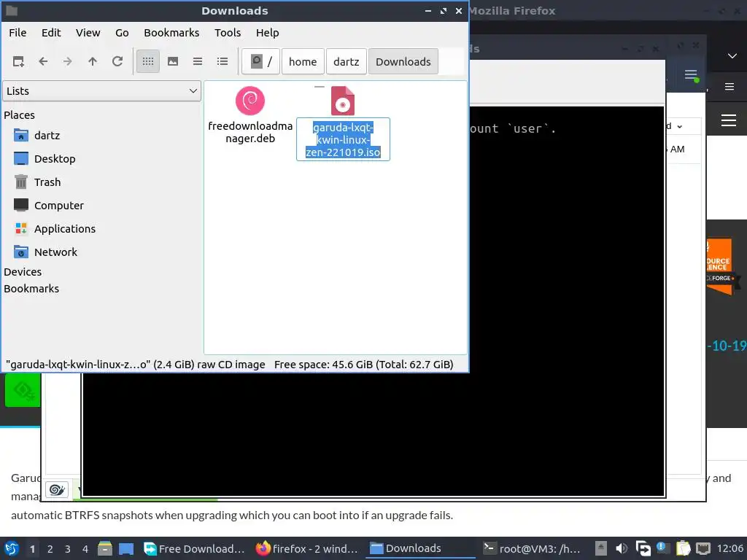Switch to compact list view

click(x=198, y=61)
